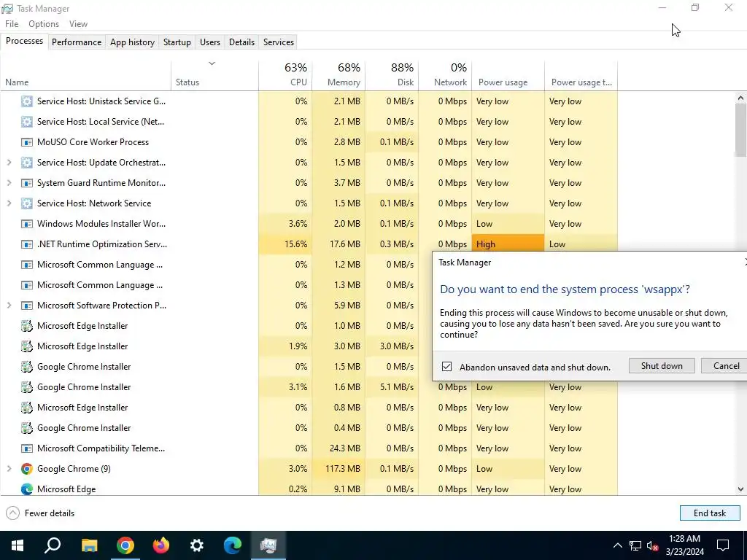Open the View menu
The width and height of the screenshot is (747, 560).
pyautogui.click(x=78, y=24)
